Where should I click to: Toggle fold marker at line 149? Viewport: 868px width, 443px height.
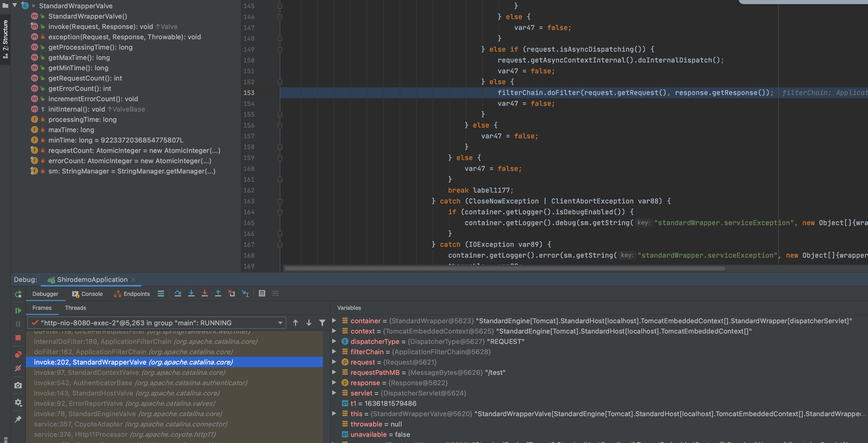tap(280, 50)
